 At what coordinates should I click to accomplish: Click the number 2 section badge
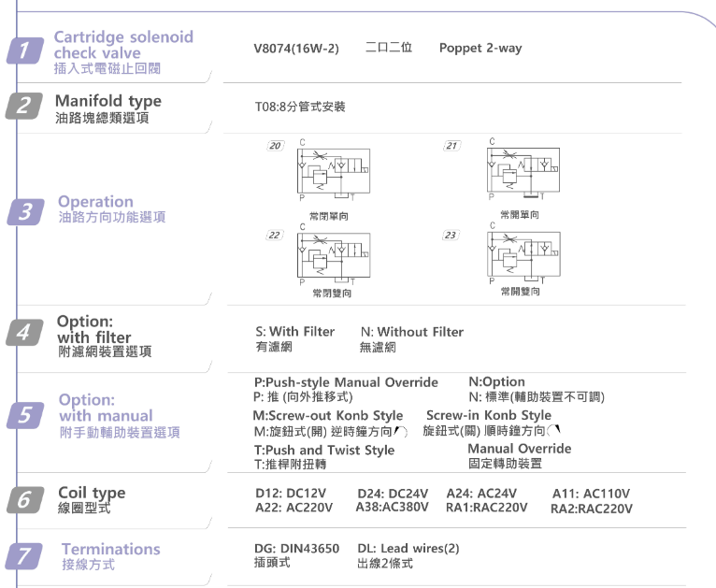[x=24, y=106]
